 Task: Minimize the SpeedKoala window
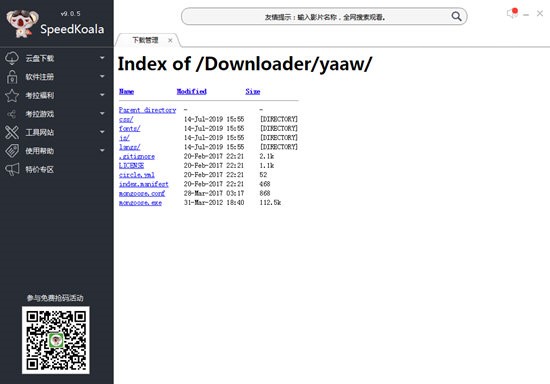pos(526,15)
